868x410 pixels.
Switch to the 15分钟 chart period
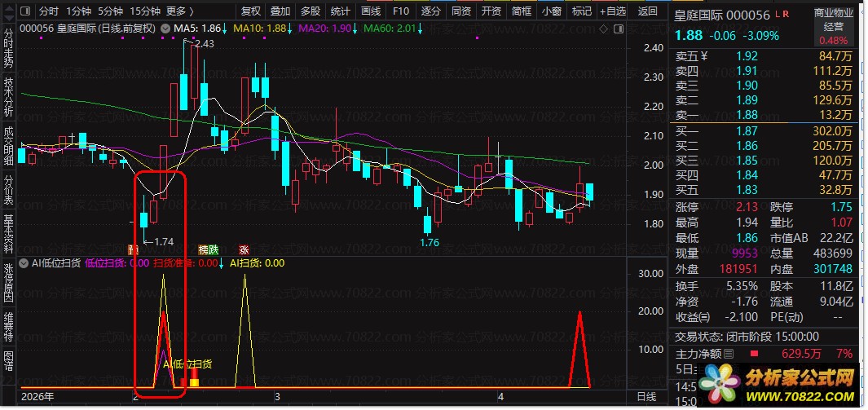(x=144, y=11)
